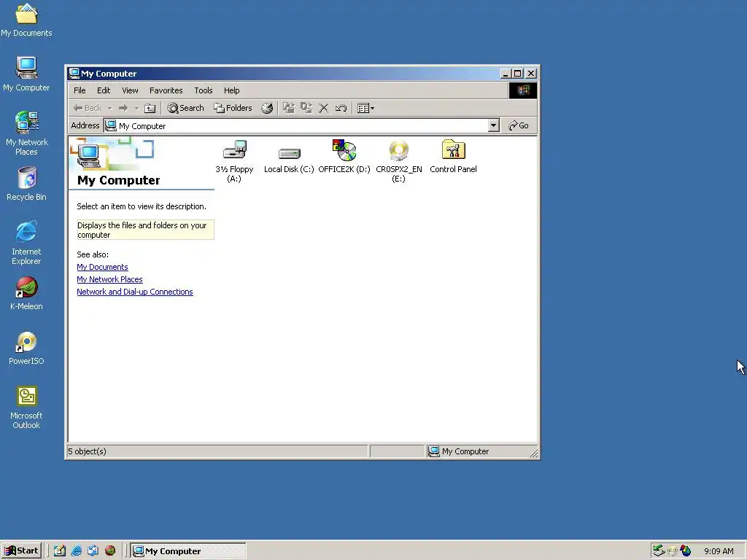This screenshot has height=560, width=747.
Task: Select the Recycle Bin desktop icon
Action: (x=26, y=183)
